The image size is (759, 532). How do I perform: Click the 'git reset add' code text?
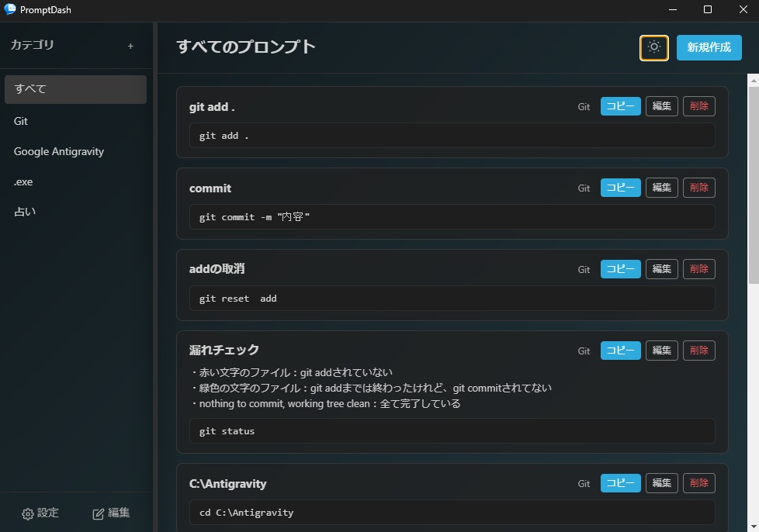(237, 299)
